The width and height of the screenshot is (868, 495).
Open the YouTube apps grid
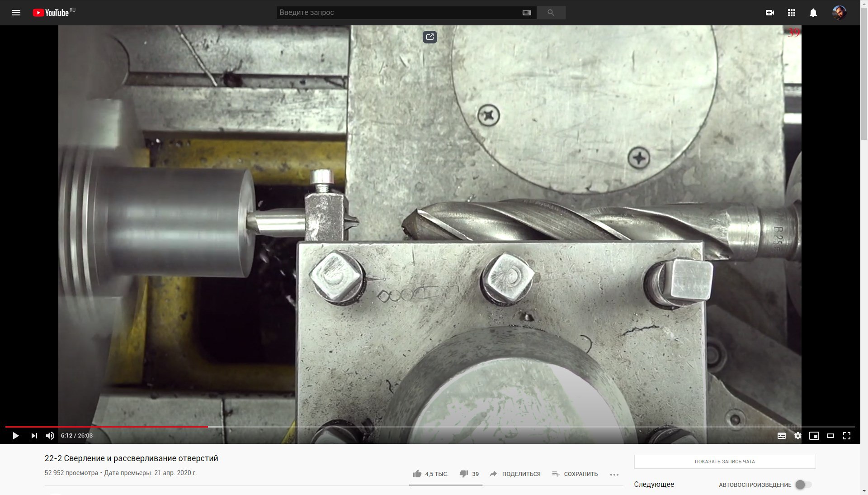point(791,13)
